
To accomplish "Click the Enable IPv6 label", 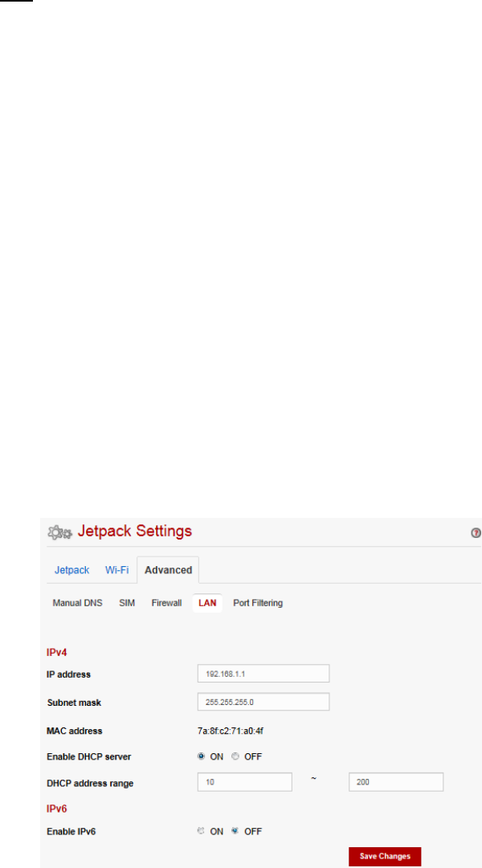I will click(69, 831).
